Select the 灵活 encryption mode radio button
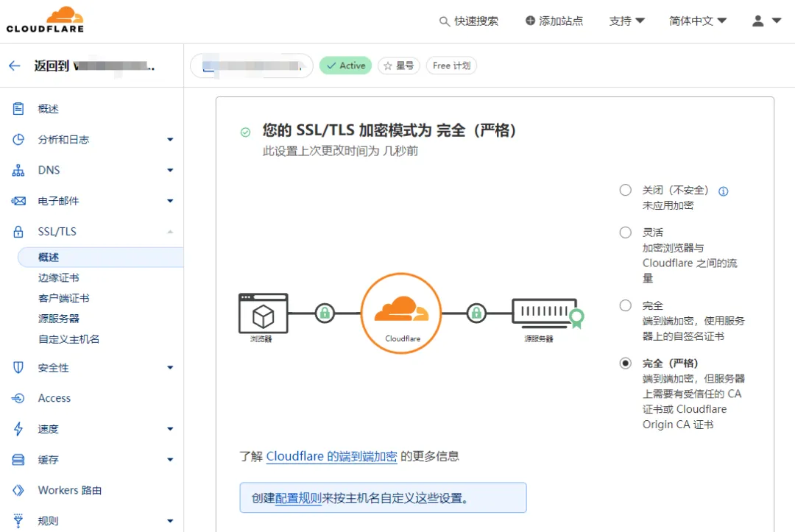The width and height of the screenshot is (795, 532). tap(625, 233)
